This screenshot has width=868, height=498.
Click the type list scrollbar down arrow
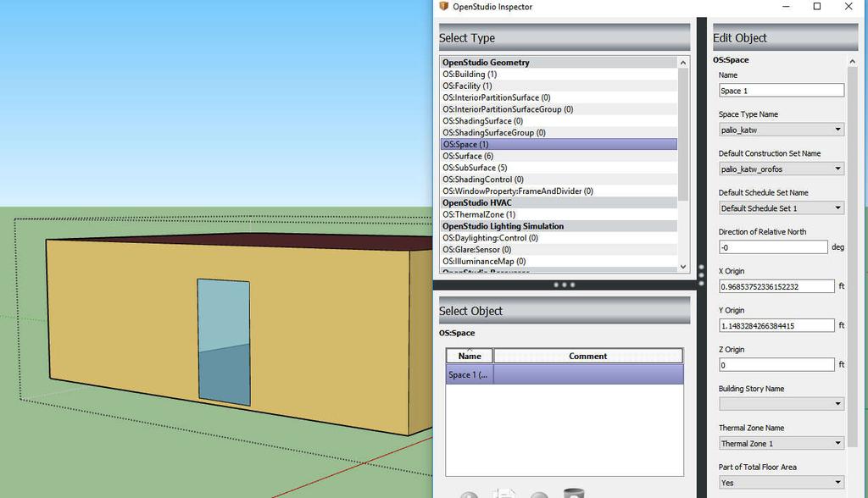[683, 266]
